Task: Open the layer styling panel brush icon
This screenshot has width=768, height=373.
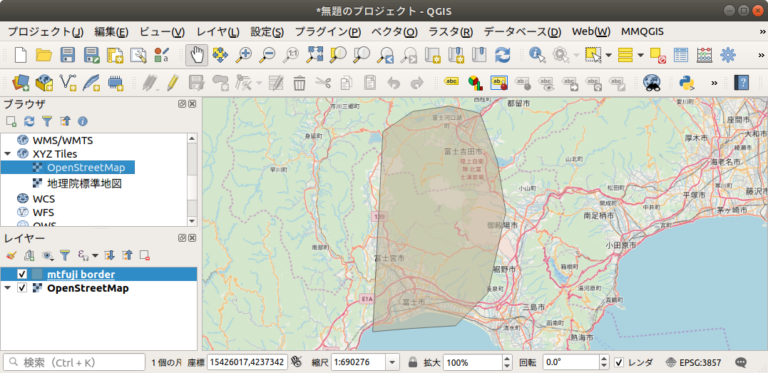Action: pos(12,255)
